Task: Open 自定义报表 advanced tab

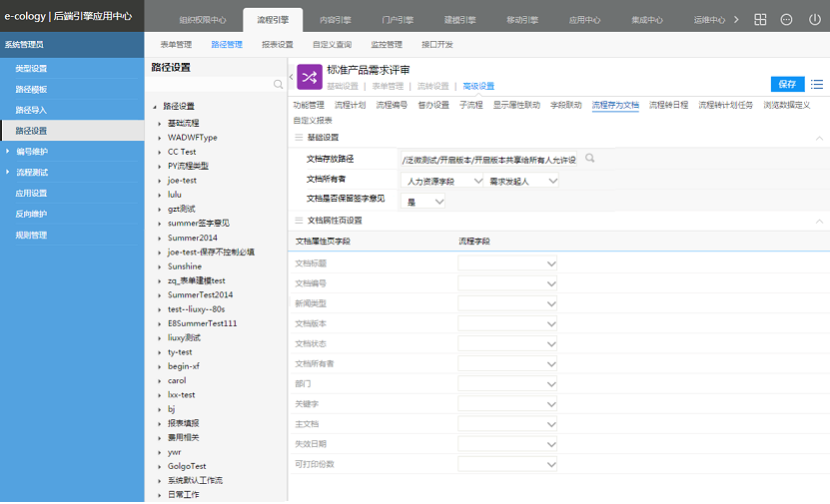Action: pyautogui.click(x=313, y=120)
